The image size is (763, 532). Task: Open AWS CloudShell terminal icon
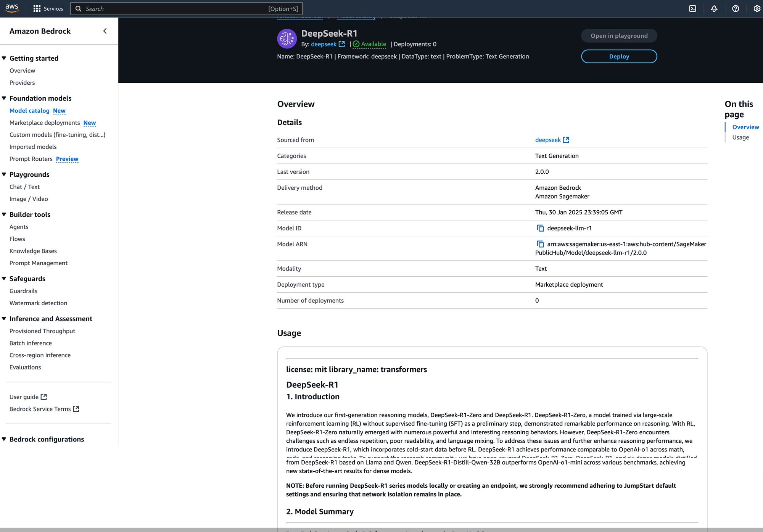pyautogui.click(x=692, y=8)
